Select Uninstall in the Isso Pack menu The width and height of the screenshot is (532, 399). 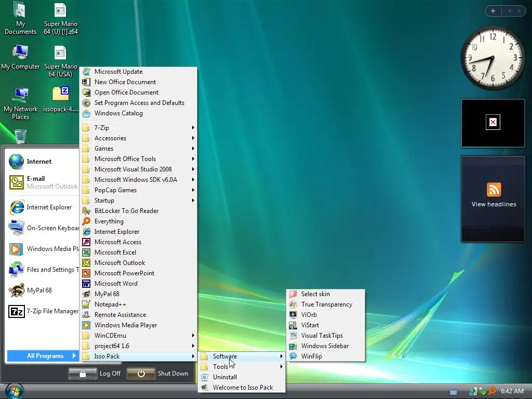pyautogui.click(x=242, y=377)
